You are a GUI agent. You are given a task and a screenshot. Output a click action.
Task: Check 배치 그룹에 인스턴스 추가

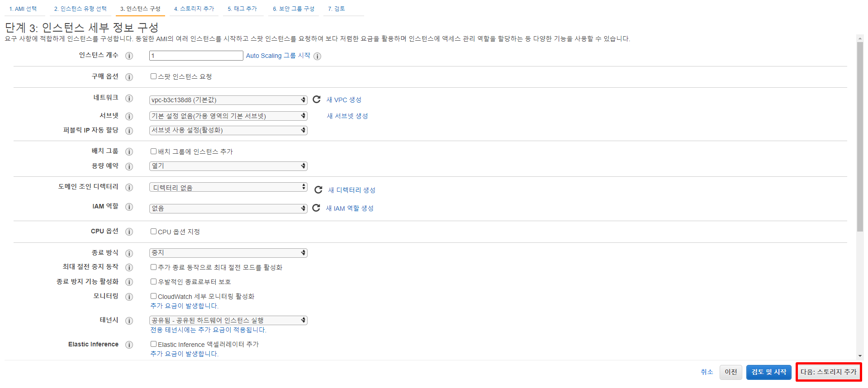coord(153,151)
